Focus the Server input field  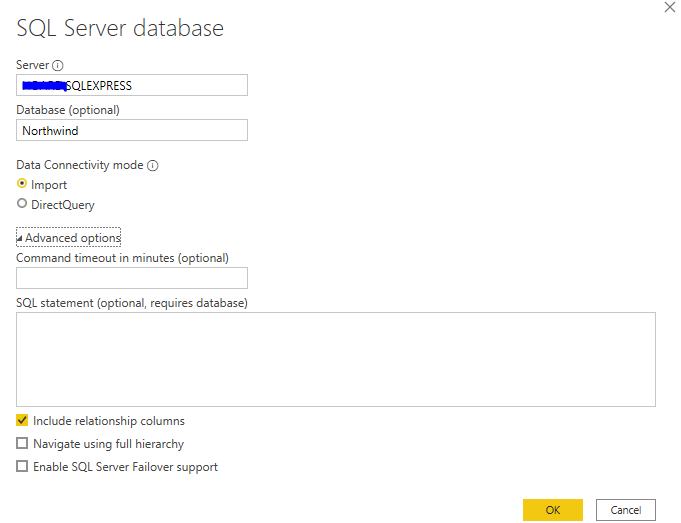(132, 85)
